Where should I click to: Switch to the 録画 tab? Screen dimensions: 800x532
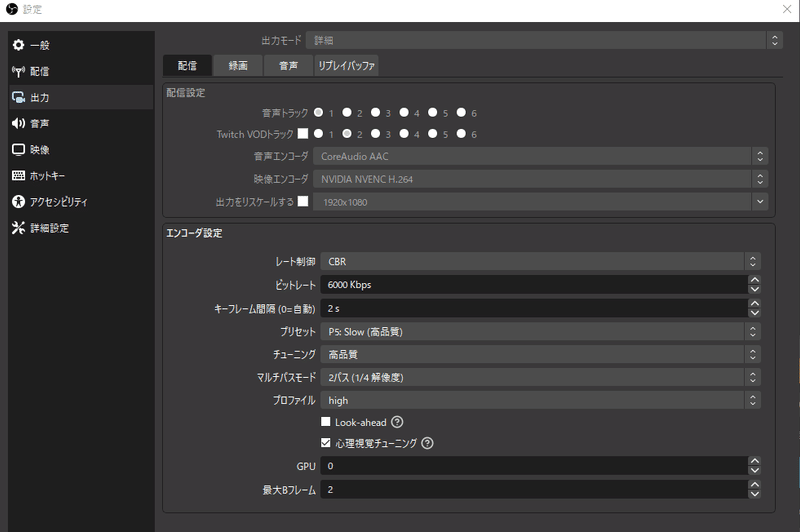[238, 65]
